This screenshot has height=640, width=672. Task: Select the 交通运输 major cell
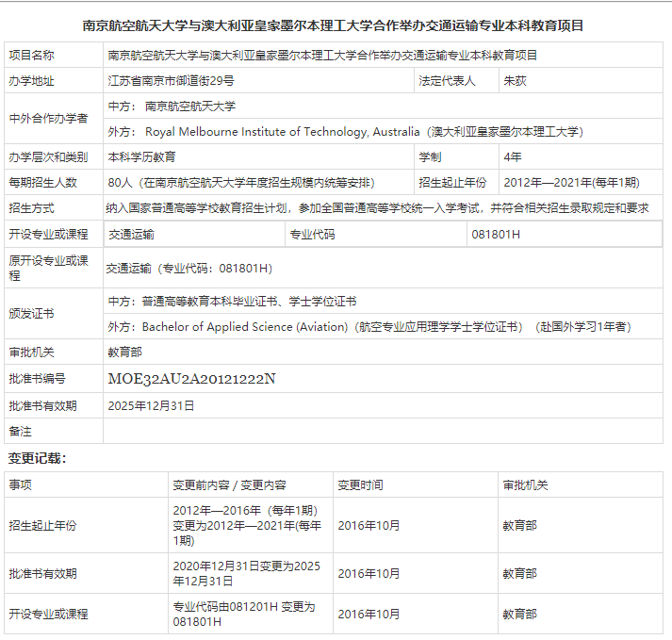(x=194, y=234)
